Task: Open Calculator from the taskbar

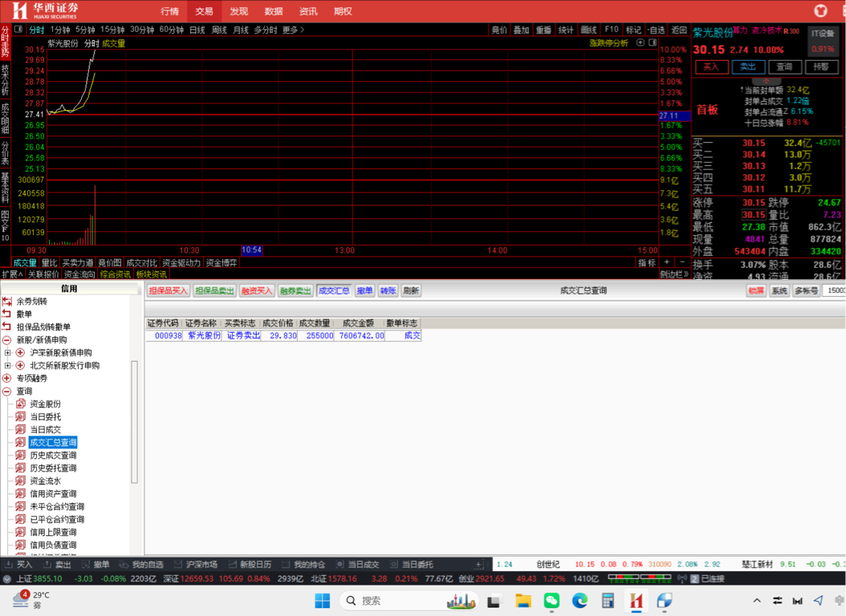Action: pyautogui.click(x=608, y=601)
